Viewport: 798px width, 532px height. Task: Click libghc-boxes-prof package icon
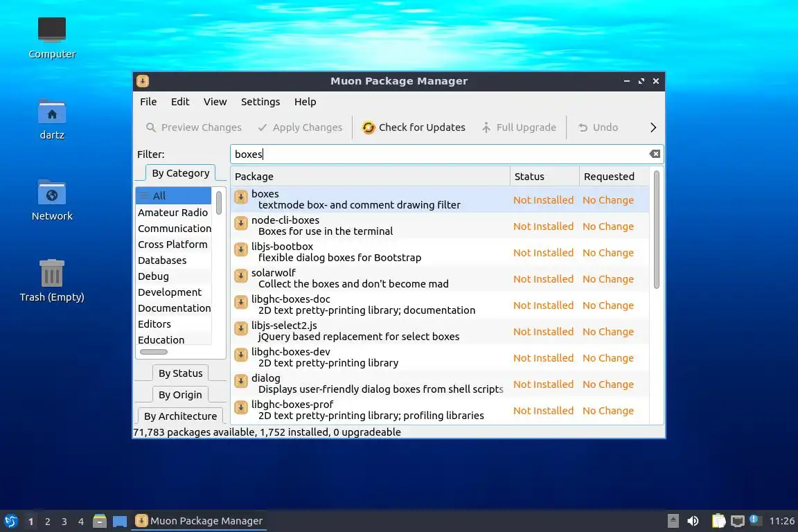pyautogui.click(x=241, y=408)
